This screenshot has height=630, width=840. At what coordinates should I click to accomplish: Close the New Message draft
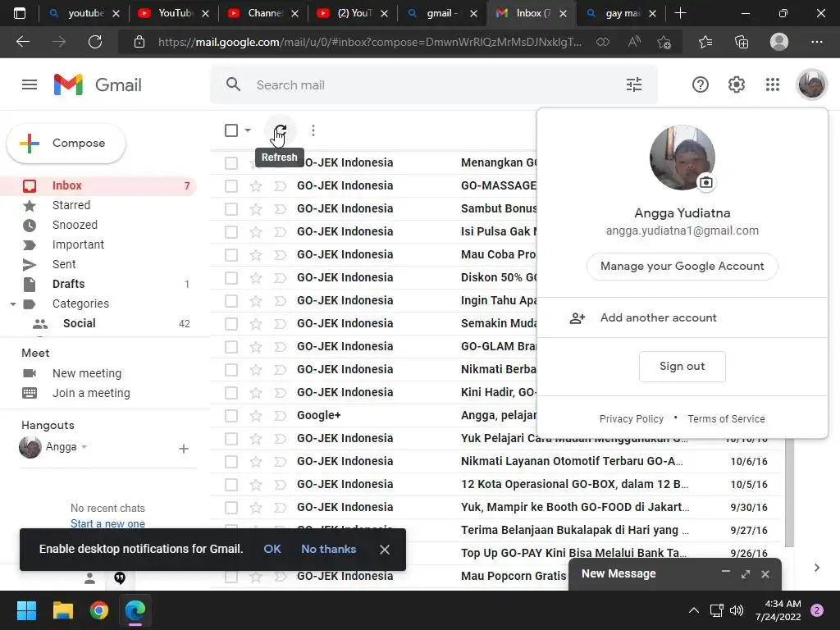pyautogui.click(x=765, y=574)
